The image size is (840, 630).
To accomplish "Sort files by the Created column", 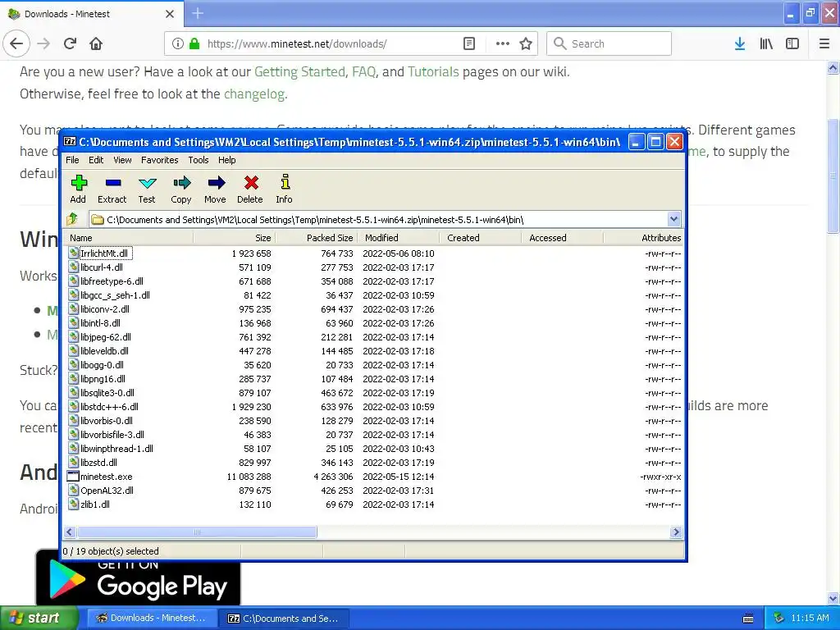I will [x=480, y=238].
